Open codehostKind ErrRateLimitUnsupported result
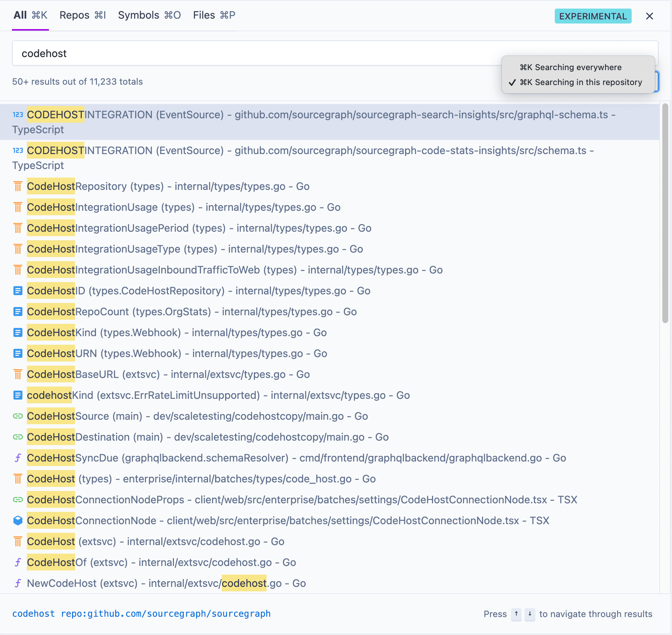Screen dimensions: 672x635 coord(330,395)
